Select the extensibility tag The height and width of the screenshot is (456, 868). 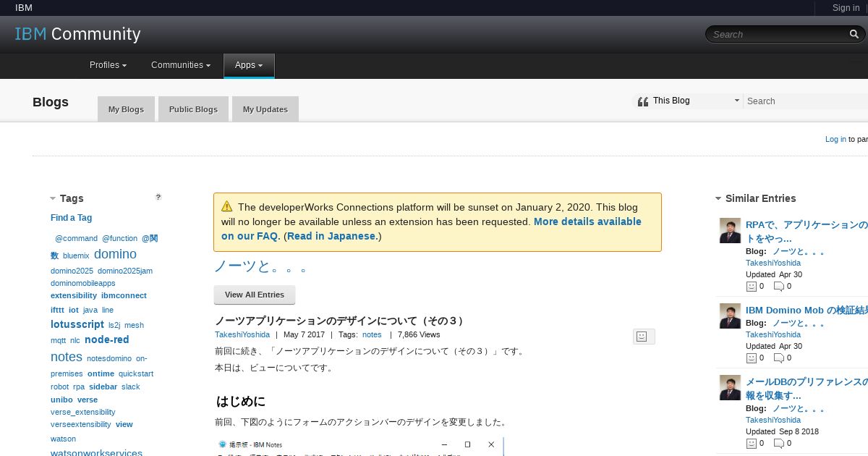click(74, 295)
